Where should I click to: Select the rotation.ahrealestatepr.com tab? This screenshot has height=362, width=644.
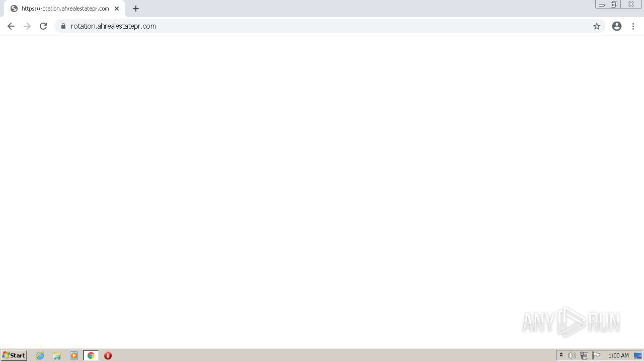point(64,9)
